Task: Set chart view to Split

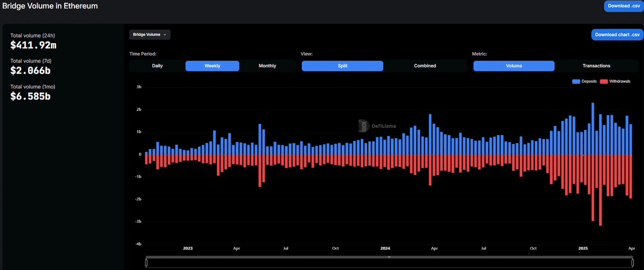Action: coord(342,66)
